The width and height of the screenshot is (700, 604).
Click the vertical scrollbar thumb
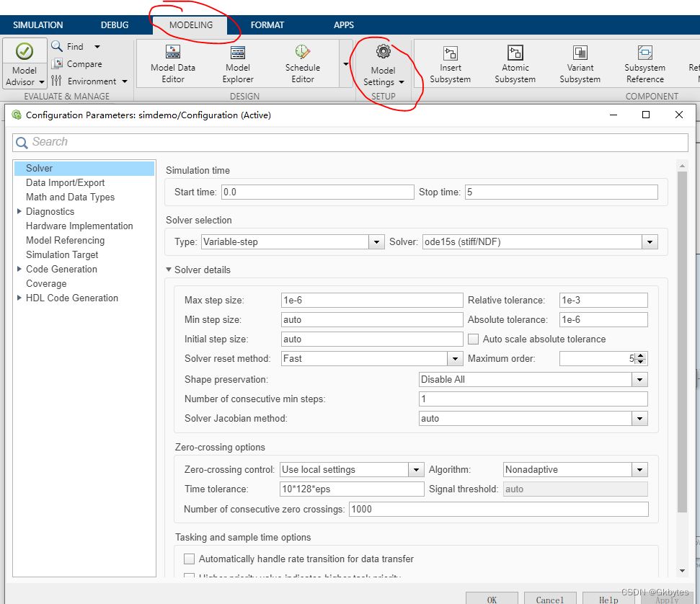682,342
